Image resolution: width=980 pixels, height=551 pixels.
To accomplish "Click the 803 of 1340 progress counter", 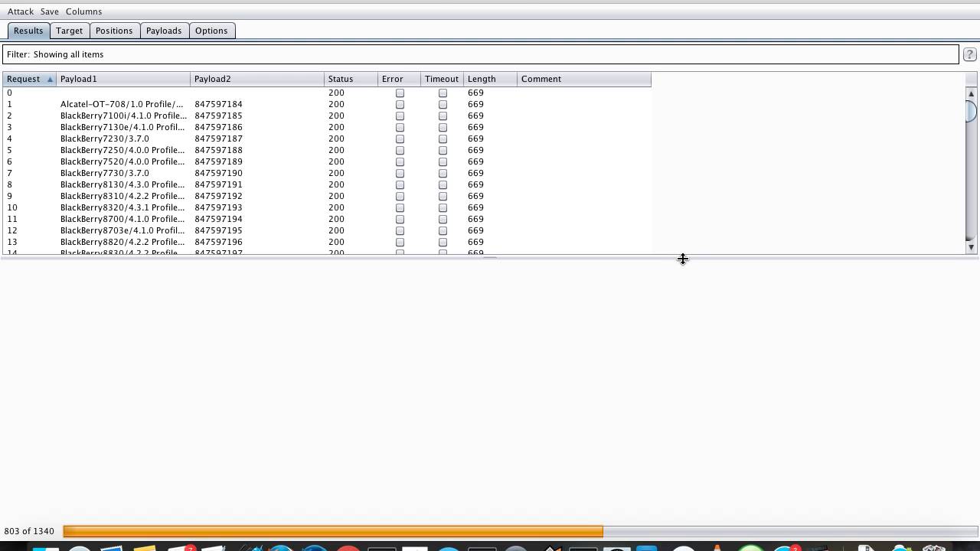I will coord(29,531).
